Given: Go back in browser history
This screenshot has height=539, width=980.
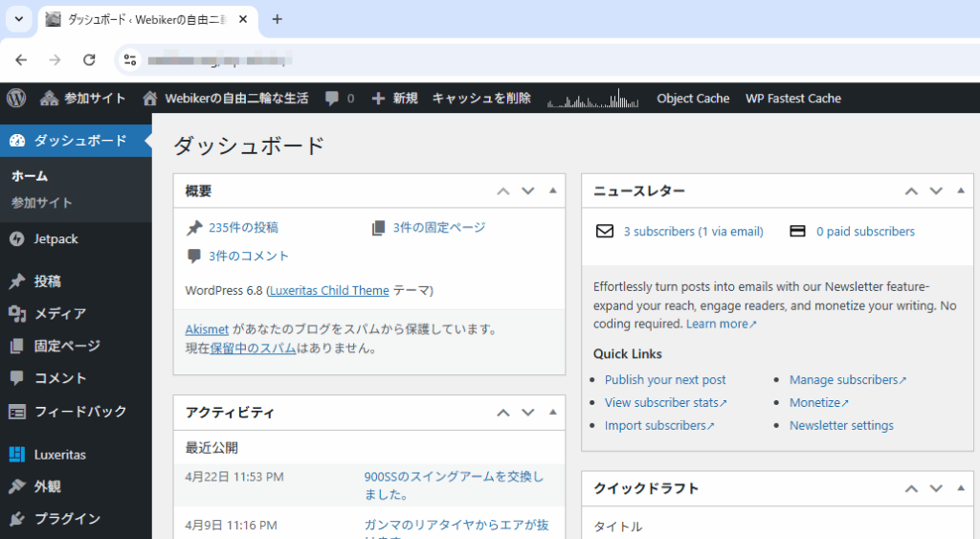Looking at the screenshot, I should 21,60.
